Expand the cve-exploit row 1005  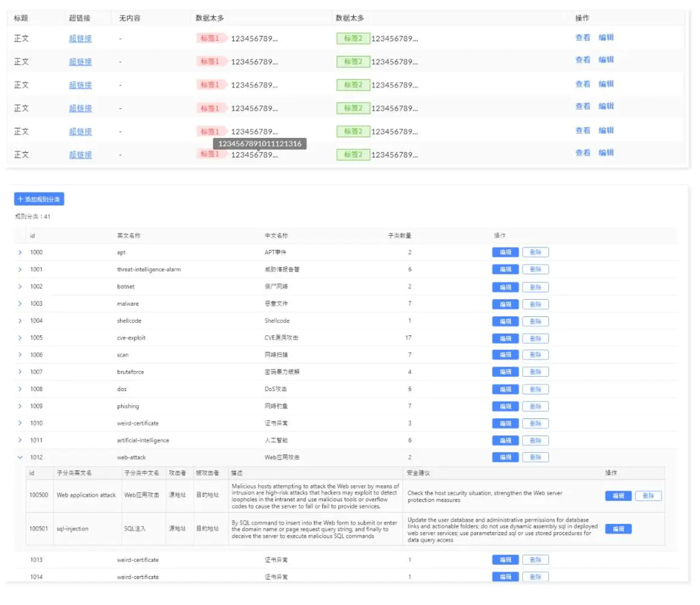20,338
